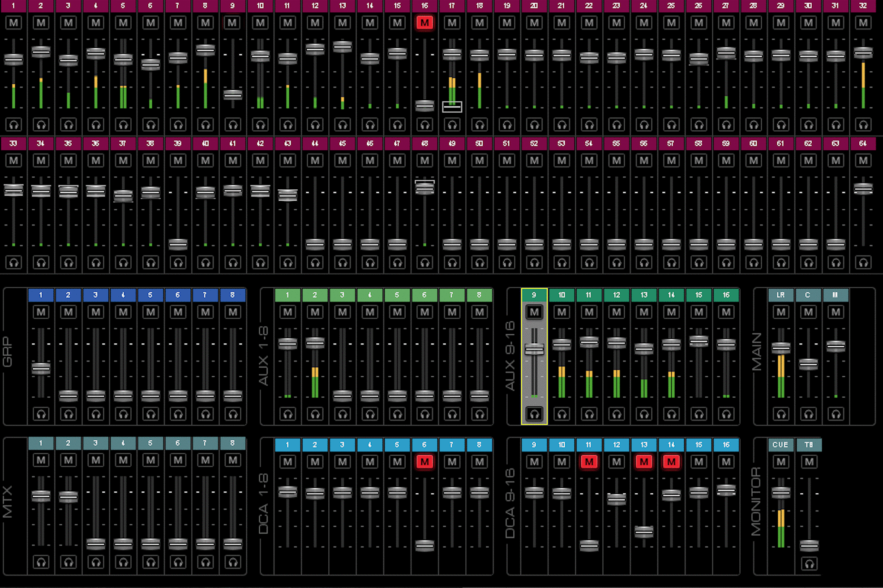This screenshot has height=588, width=883.
Task: Select the AUX 10 strip header
Action: tap(562, 295)
